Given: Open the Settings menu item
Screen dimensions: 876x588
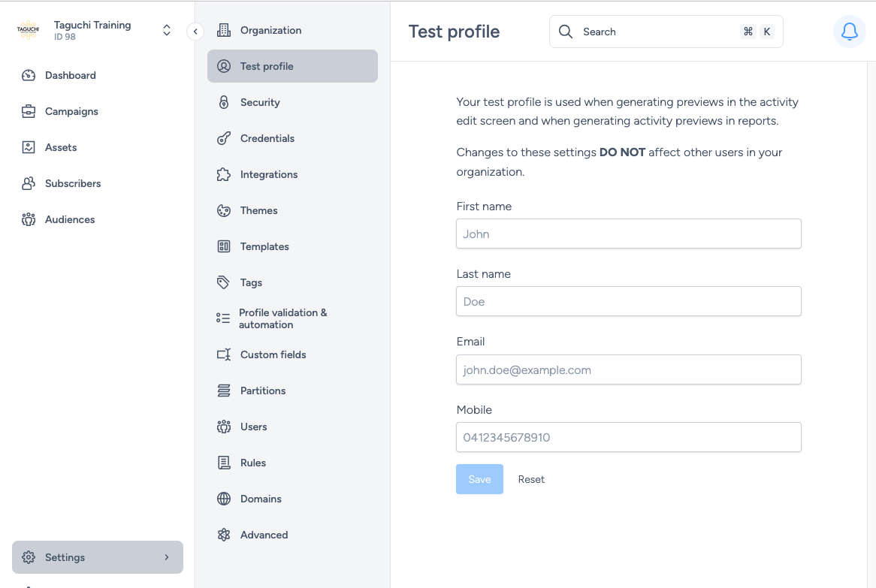Looking at the screenshot, I should pos(97,557).
